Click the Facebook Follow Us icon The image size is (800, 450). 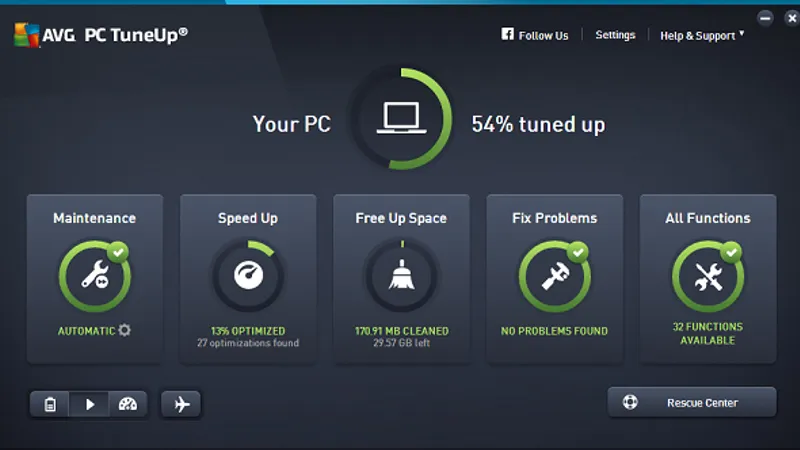(507, 34)
